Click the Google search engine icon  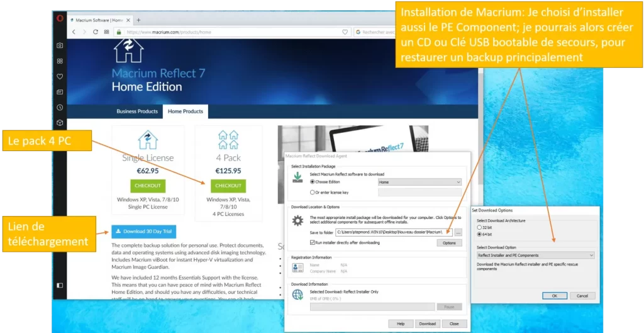[x=358, y=31]
